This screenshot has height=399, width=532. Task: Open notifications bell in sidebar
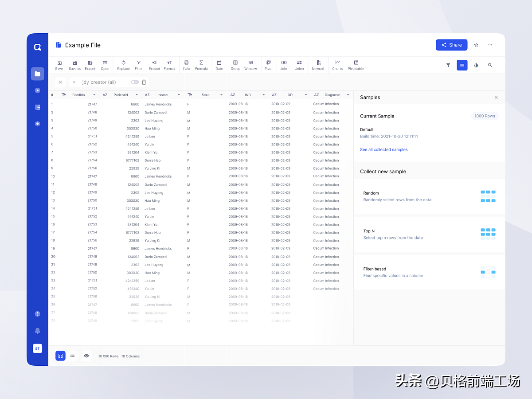37,331
